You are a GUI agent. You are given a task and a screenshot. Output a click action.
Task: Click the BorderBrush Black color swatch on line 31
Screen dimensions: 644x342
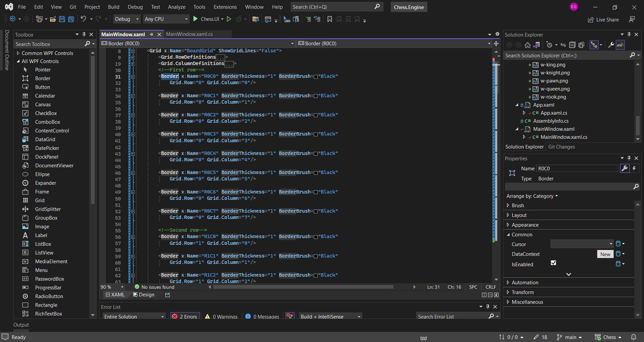316,77
